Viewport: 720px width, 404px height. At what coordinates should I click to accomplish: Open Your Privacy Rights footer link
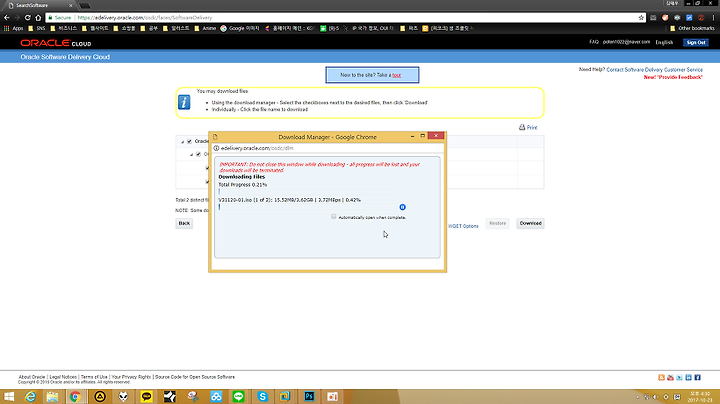tap(131, 377)
